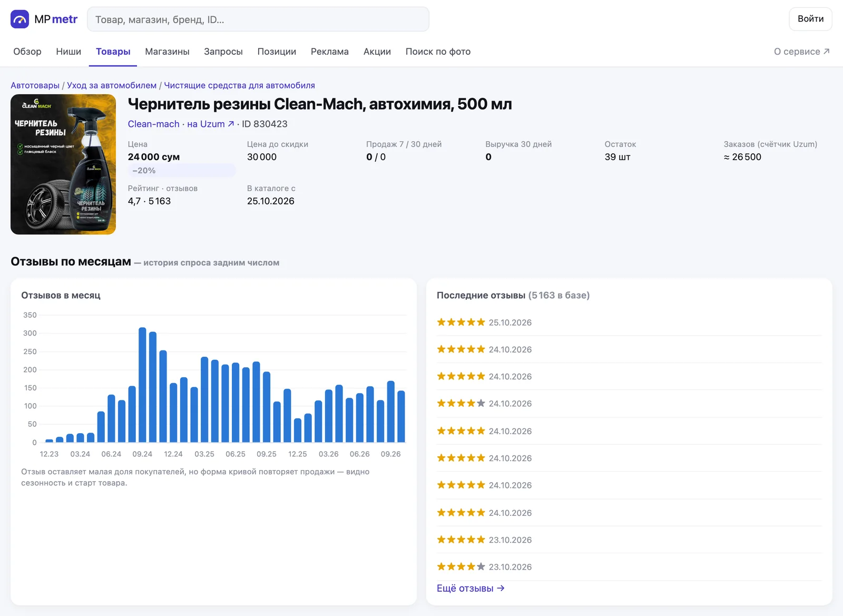Click the MPmetr speedometer logo icon
Viewport: 843px width, 616px height.
(20, 19)
